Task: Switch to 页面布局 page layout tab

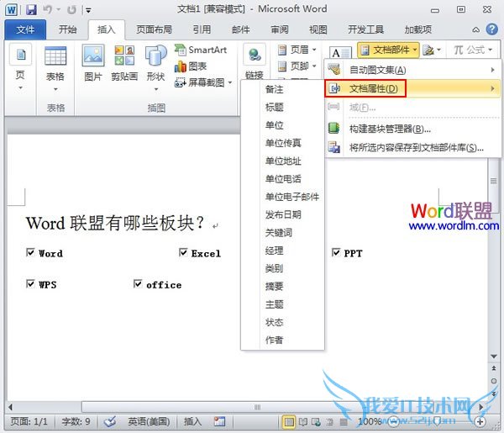Action: click(154, 29)
